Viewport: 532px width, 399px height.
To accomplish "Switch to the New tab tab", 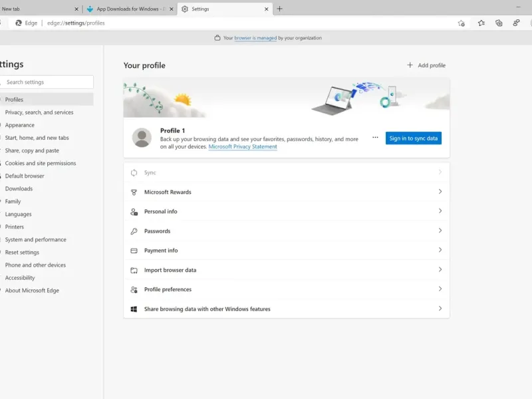I will tap(41, 9).
